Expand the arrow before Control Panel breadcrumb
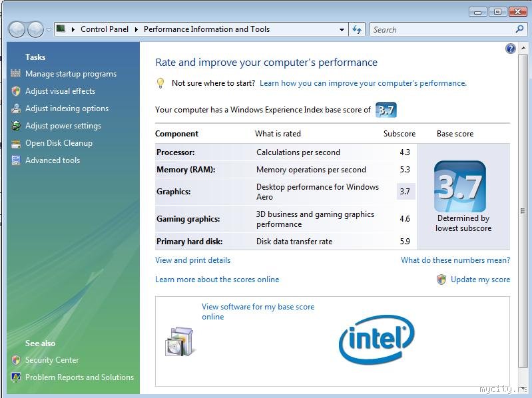This screenshot has width=532, height=398. [73, 29]
